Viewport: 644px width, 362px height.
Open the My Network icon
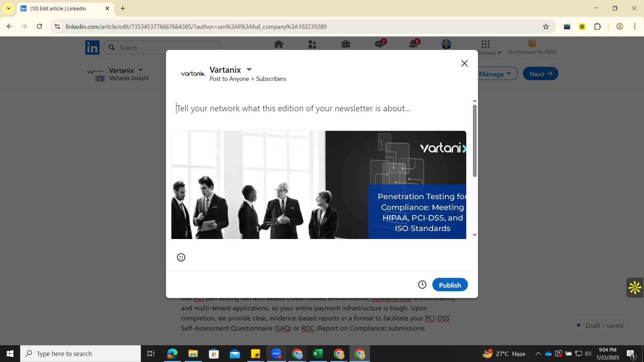(x=312, y=44)
